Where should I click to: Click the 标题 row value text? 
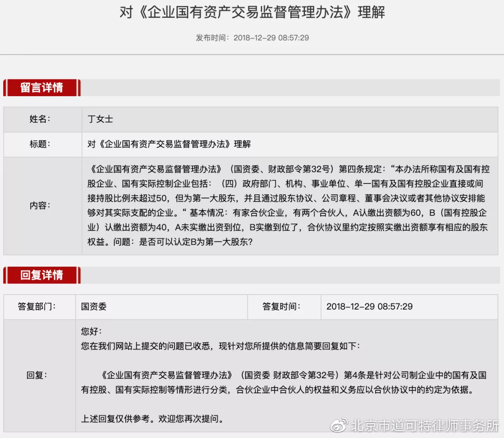(169, 144)
